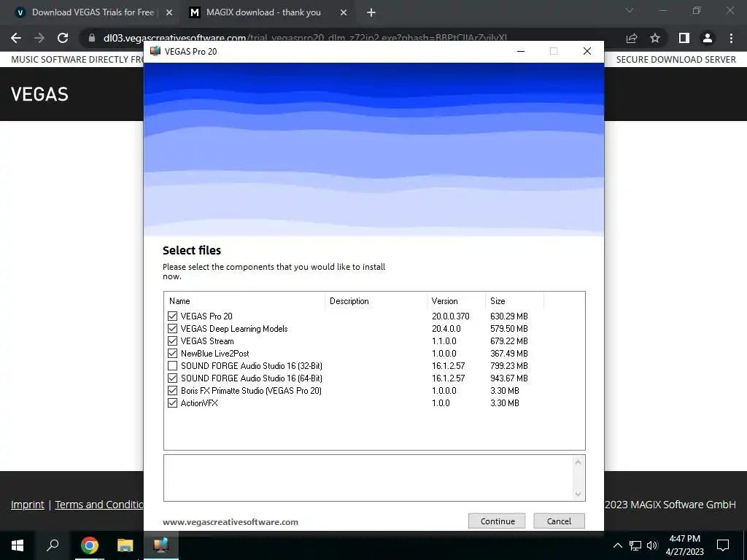The width and height of the screenshot is (747, 560).
Task: Bookmark this page with star icon
Action: tap(655, 38)
